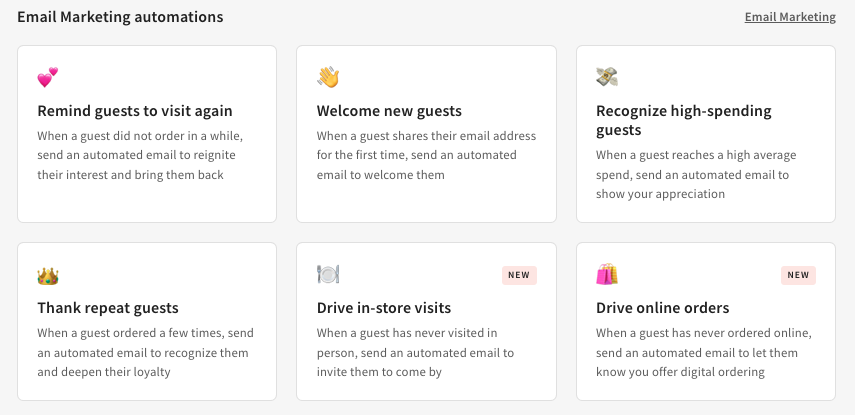Image resolution: width=855 pixels, height=415 pixels.
Task: Select the Remind guests to visit again title
Action: coord(135,111)
